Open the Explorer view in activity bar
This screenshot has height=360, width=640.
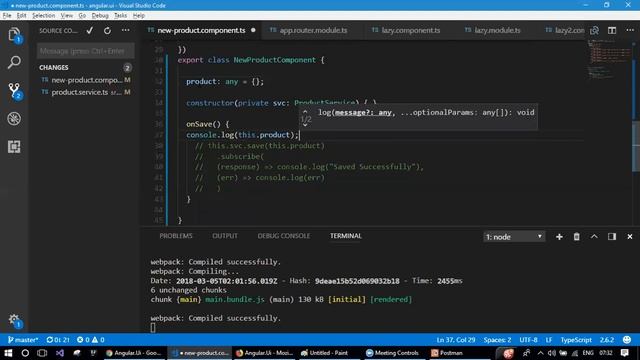click(14, 35)
